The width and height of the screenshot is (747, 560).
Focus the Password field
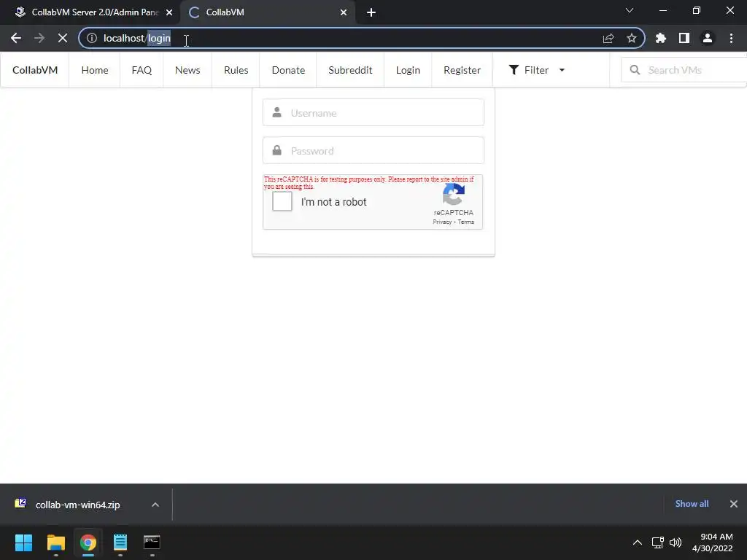click(373, 150)
